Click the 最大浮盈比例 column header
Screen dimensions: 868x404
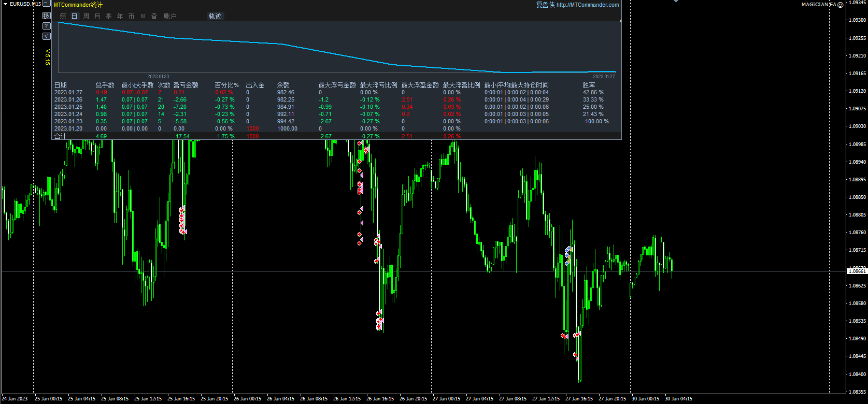pyautogui.click(x=462, y=85)
